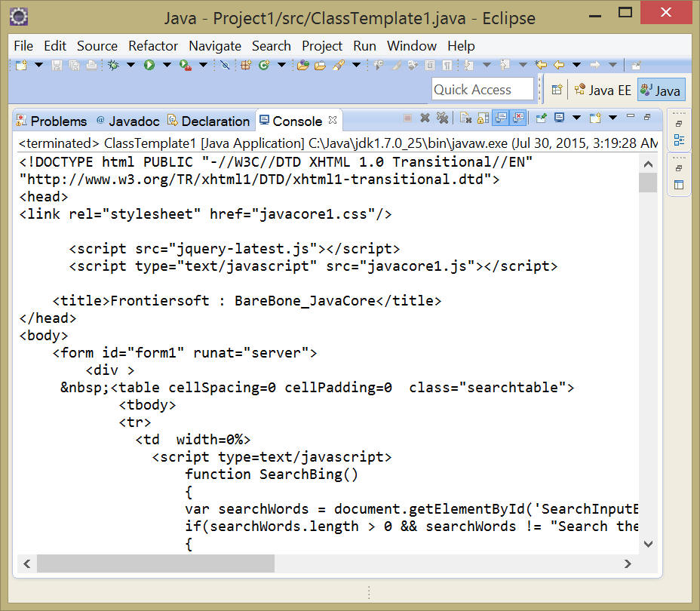Click the Open Perspective icon
The height and width of the screenshot is (611, 700).
click(556, 90)
